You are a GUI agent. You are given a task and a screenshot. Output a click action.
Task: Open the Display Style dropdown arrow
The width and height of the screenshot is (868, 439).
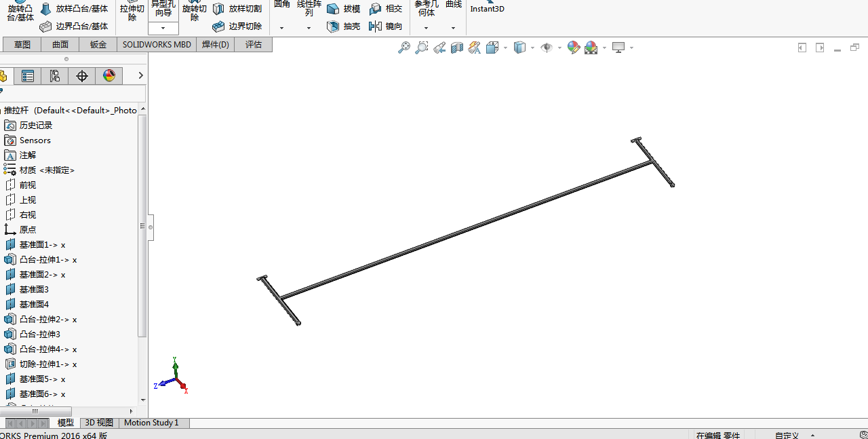pos(532,47)
